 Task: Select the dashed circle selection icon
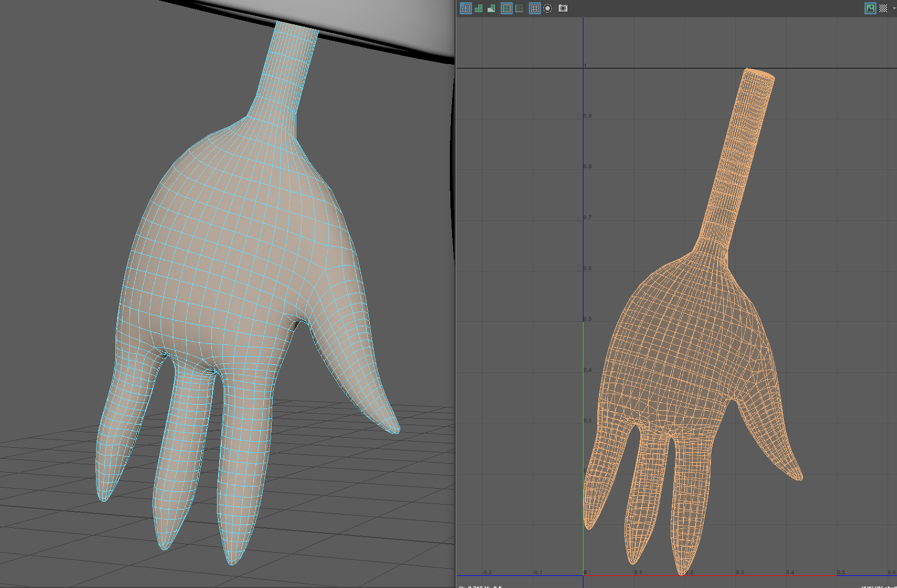548,8
